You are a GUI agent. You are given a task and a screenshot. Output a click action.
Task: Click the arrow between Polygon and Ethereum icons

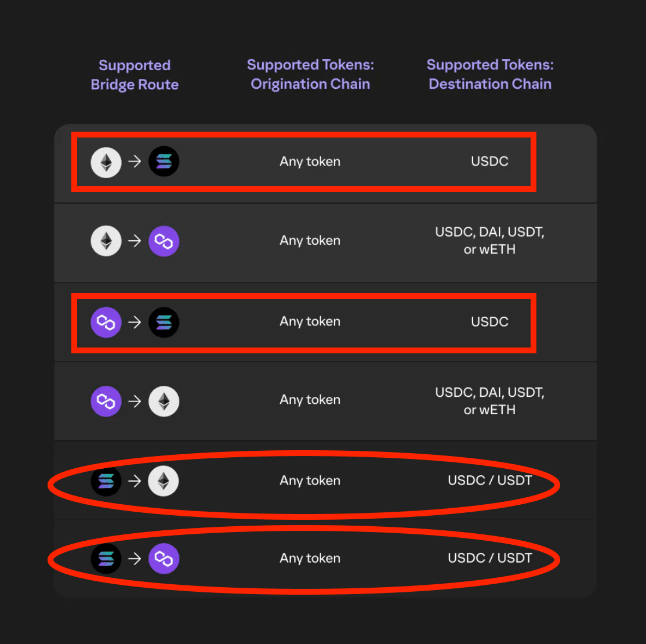tap(135, 401)
